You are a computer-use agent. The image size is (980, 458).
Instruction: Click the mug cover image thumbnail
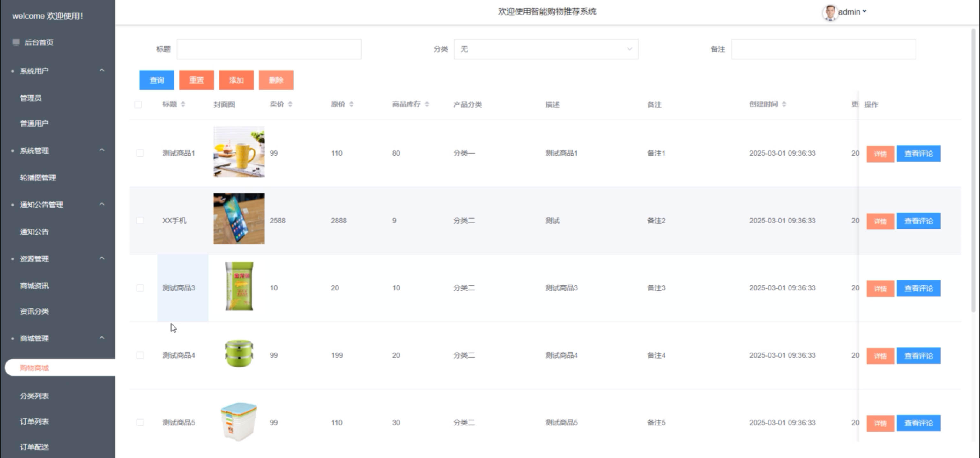[x=239, y=152]
